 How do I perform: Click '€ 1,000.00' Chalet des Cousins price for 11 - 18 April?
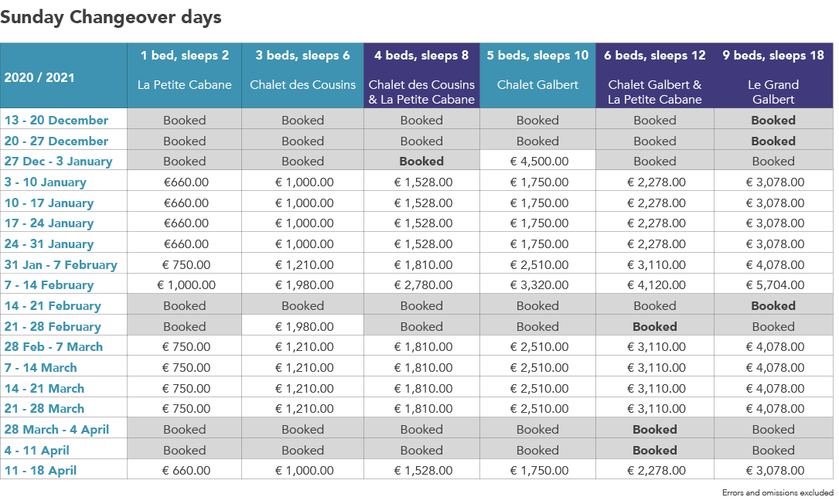pyautogui.click(x=305, y=471)
